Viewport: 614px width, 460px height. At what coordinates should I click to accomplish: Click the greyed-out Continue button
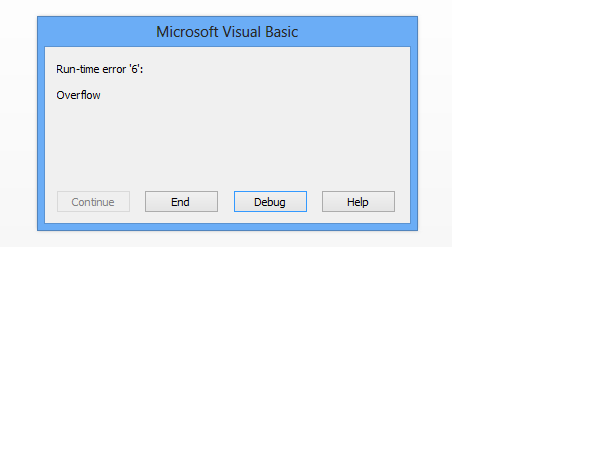pos(93,202)
